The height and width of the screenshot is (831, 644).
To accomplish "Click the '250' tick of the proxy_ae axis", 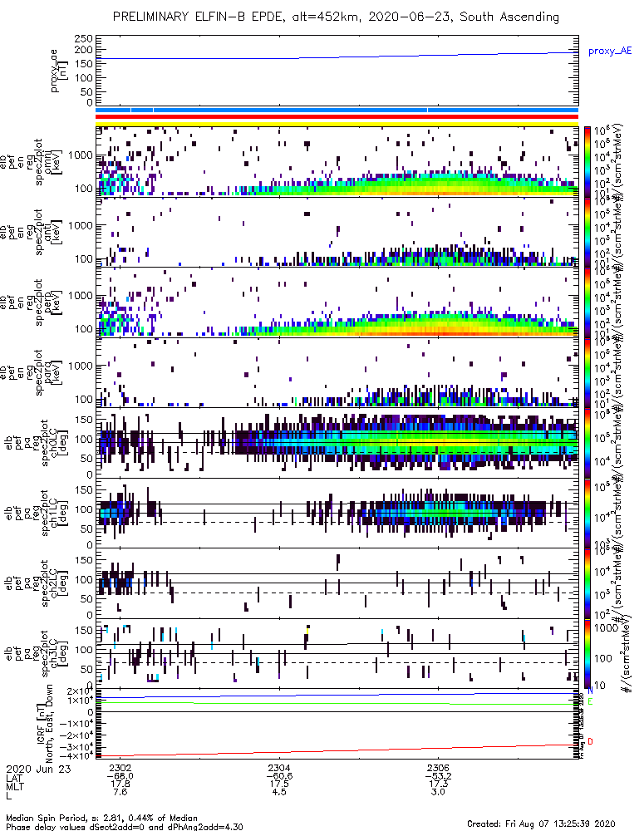I will pos(84,39).
